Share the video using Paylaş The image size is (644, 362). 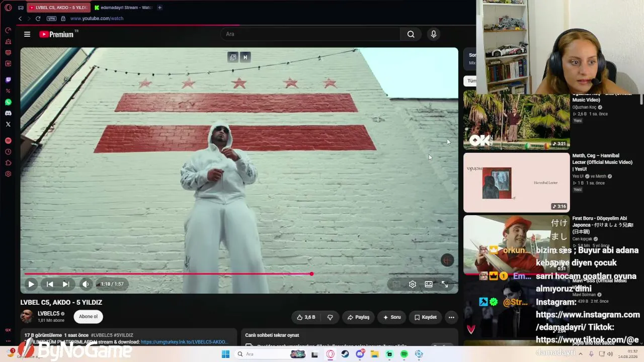[x=359, y=317]
